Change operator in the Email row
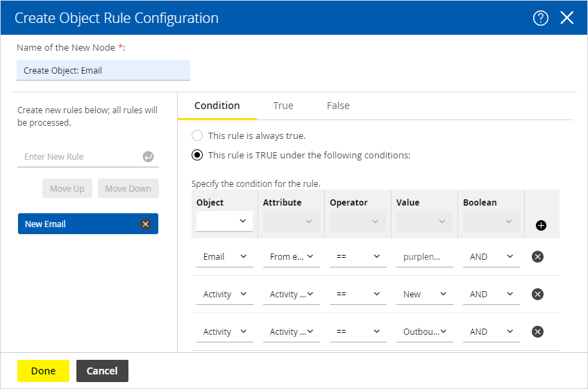 tap(358, 257)
